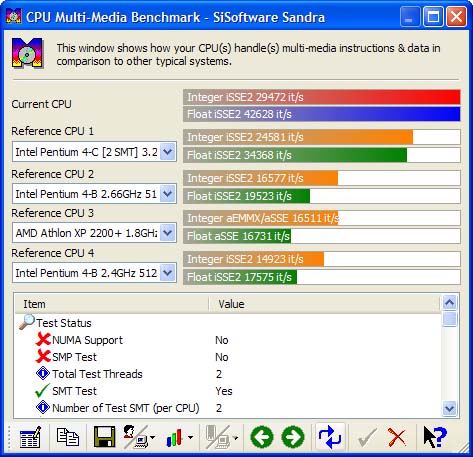Go forward with the green right arrow

pos(293,437)
